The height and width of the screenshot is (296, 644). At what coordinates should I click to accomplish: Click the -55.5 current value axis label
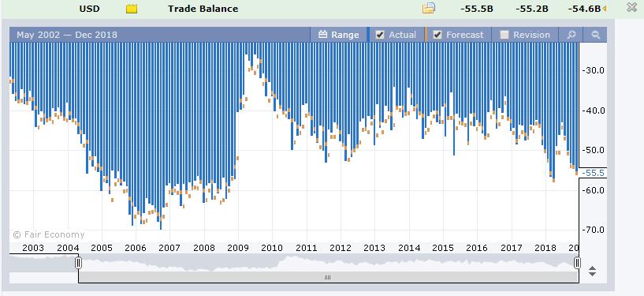pyautogui.click(x=594, y=173)
